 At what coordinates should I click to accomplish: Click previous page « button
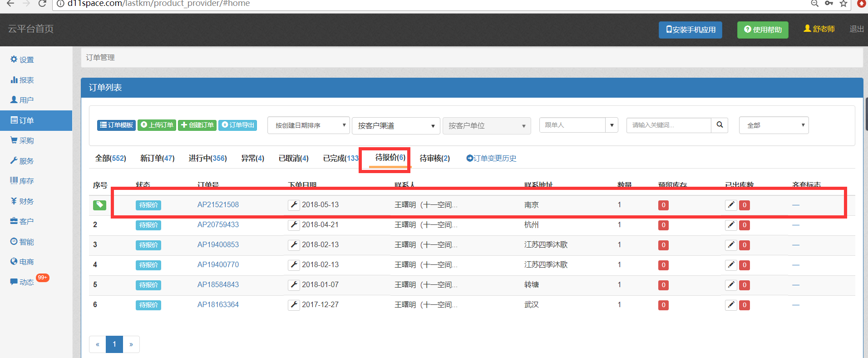tap(98, 344)
